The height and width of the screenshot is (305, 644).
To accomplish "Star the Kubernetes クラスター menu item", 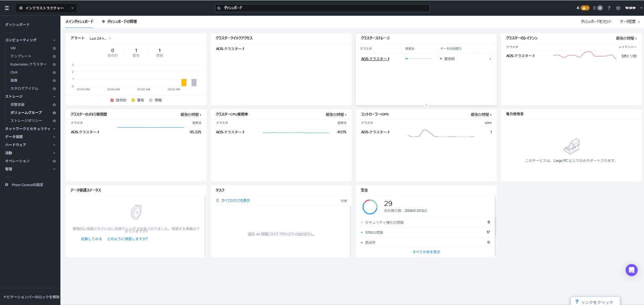I will [x=54, y=64].
